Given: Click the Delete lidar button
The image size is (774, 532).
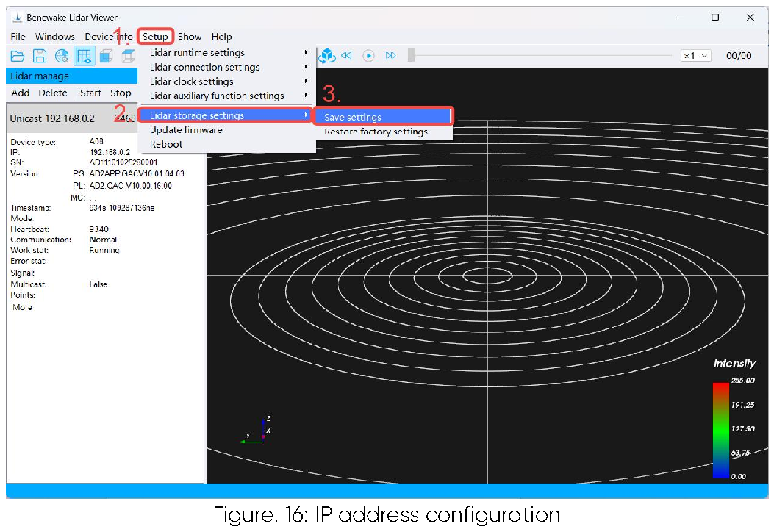Looking at the screenshot, I should click(x=53, y=93).
